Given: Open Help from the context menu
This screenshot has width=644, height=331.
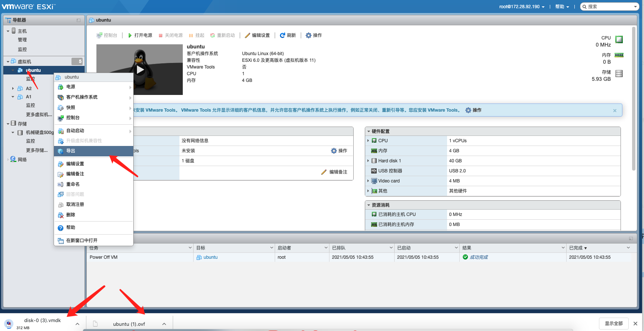Looking at the screenshot, I should [x=94, y=227].
